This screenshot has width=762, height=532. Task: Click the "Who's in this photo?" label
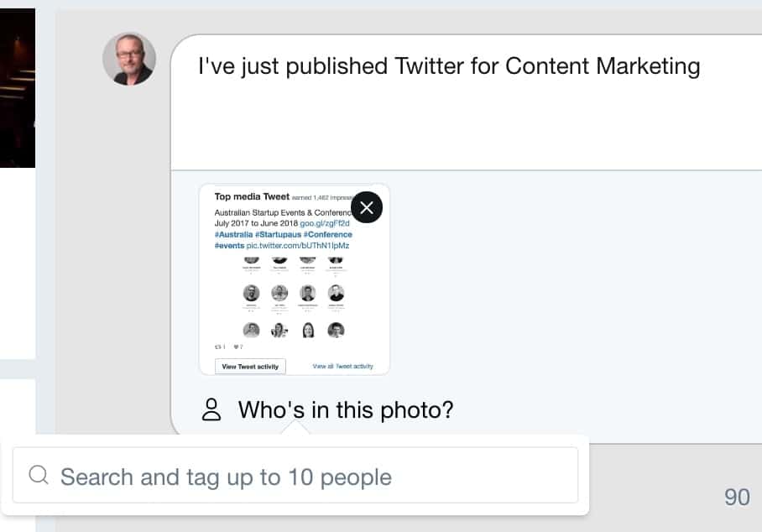pyautogui.click(x=346, y=410)
